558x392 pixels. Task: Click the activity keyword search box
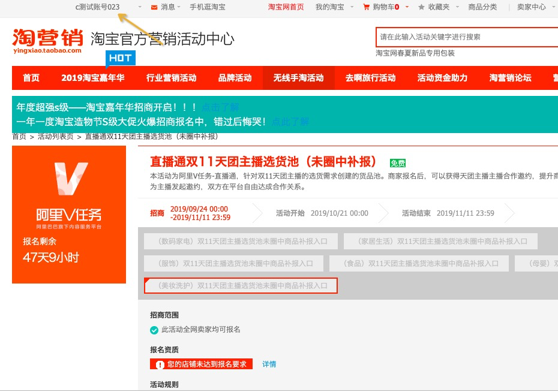tap(467, 37)
